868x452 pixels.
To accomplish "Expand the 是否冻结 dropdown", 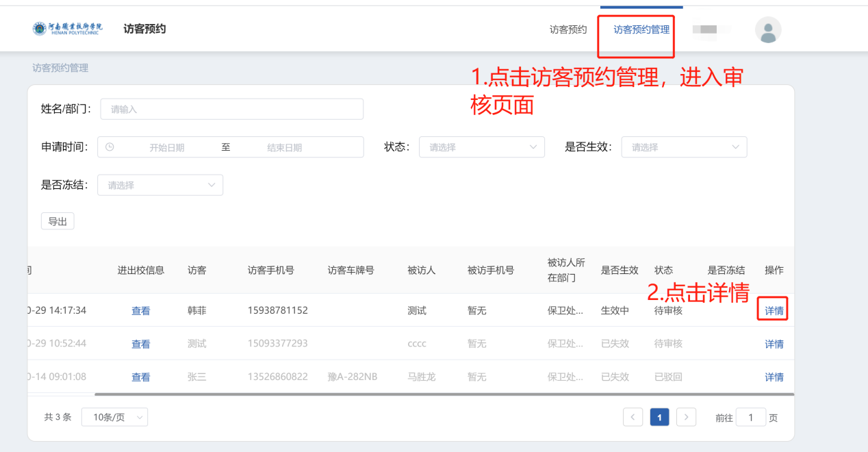I will coord(160,185).
